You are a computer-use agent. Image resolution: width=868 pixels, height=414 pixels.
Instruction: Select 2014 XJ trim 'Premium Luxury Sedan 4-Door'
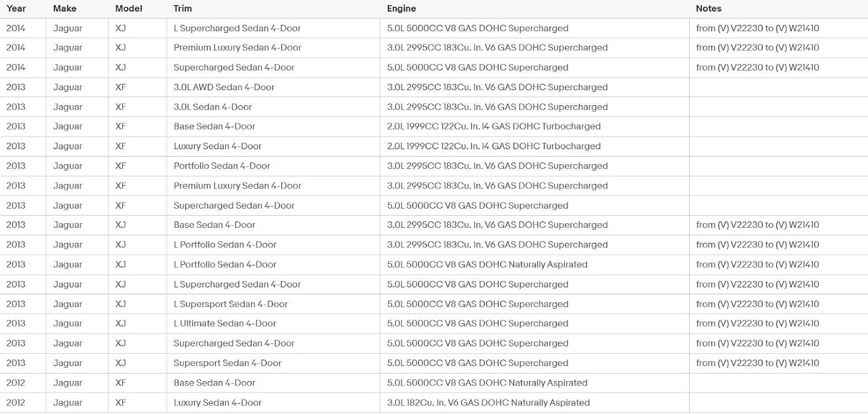(x=238, y=48)
